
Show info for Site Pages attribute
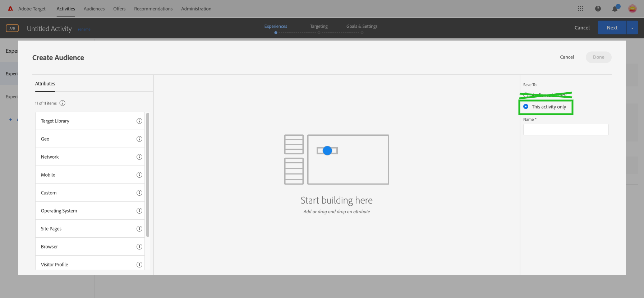point(139,229)
